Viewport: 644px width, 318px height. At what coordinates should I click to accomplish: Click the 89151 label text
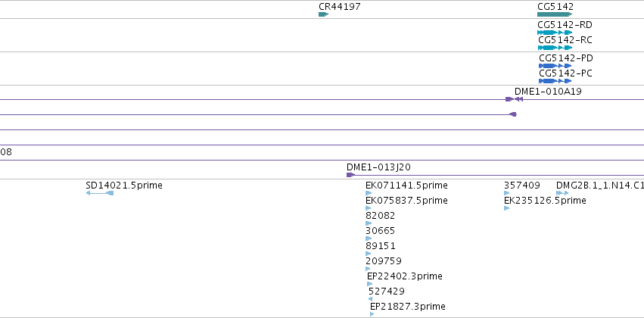tap(381, 246)
